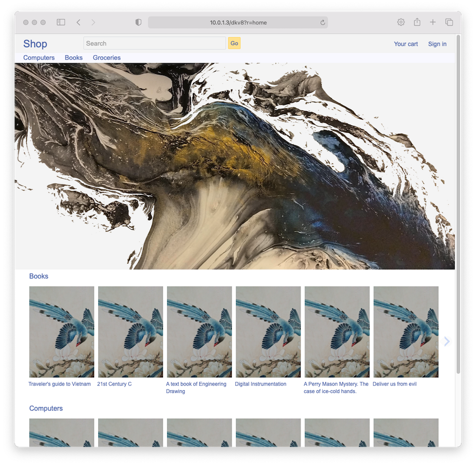Go back with the browser back arrow
The height and width of the screenshot is (465, 476).
tap(78, 22)
